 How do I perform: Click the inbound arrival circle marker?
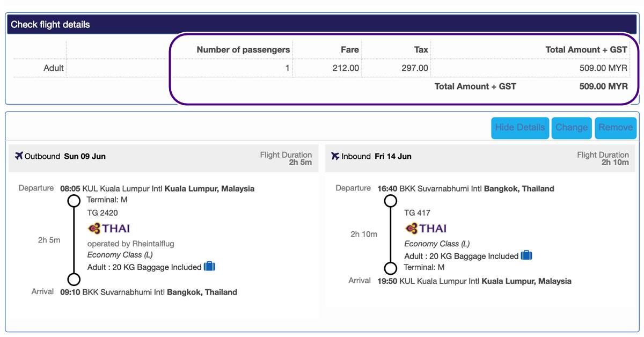coord(391,268)
